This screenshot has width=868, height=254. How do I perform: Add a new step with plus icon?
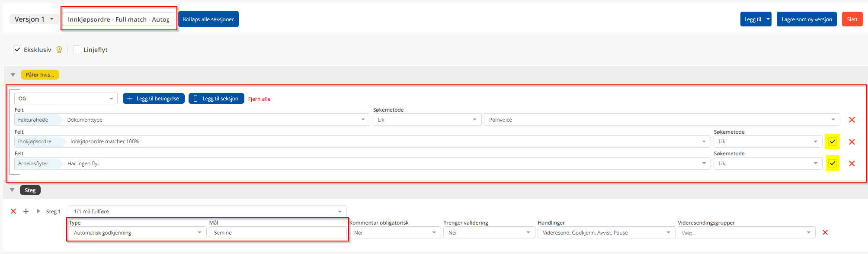click(26, 211)
